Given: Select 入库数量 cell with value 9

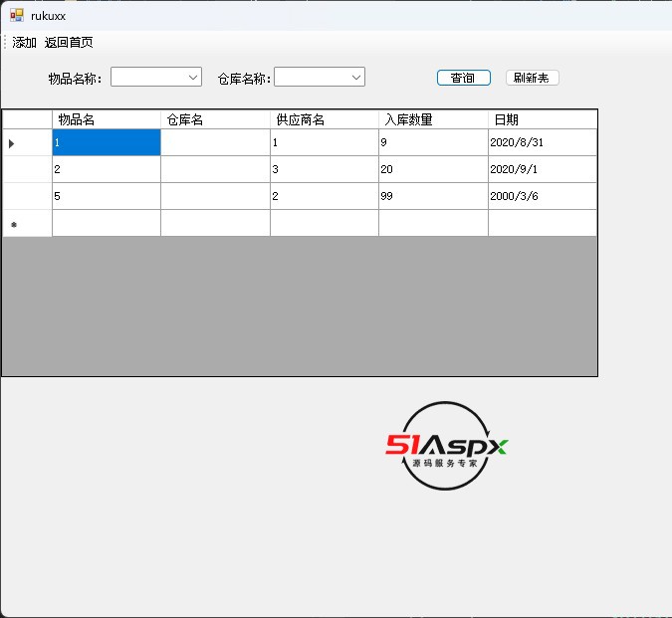Looking at the screenshot, I should click(433, 142).
